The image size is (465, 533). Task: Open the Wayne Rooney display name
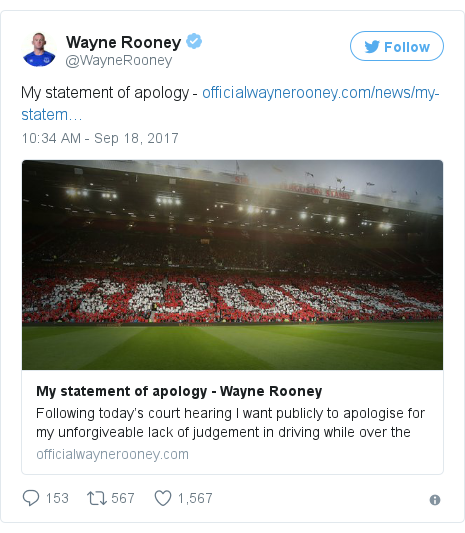[x=123, y=42]
